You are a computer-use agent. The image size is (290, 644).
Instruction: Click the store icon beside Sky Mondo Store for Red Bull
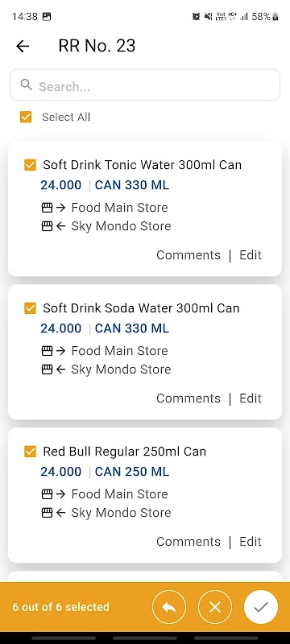tap(48, 513)
